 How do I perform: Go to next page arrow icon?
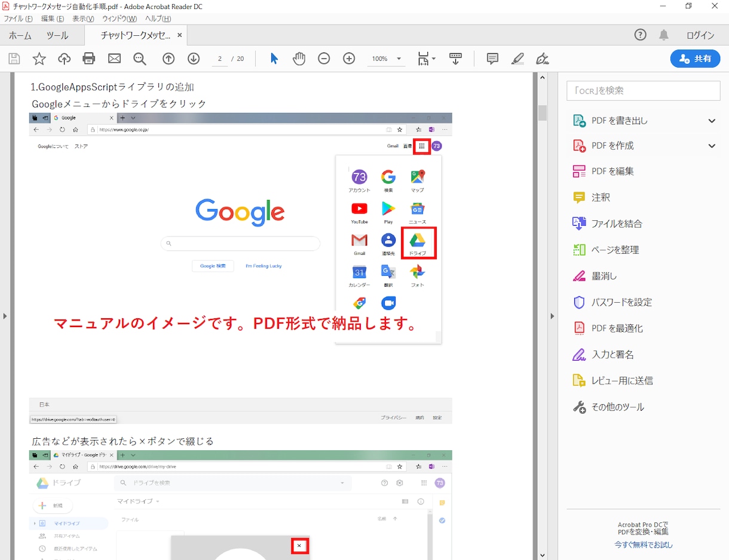[x=194, y=59]
